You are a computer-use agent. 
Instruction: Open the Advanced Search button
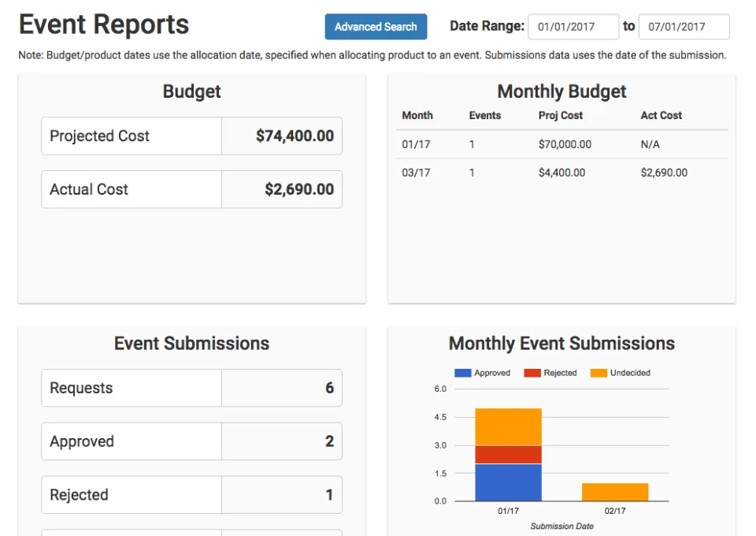pyautogui.click(x=376, y=27)
